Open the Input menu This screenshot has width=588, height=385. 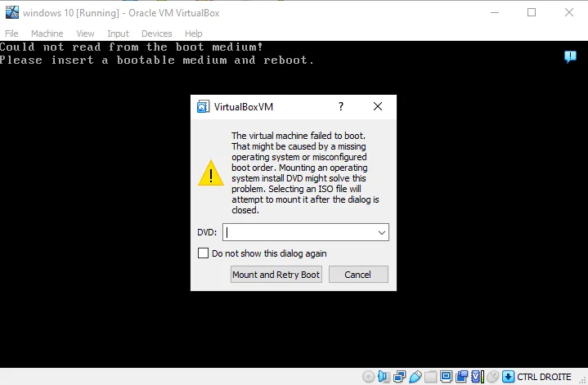point(118,34)
